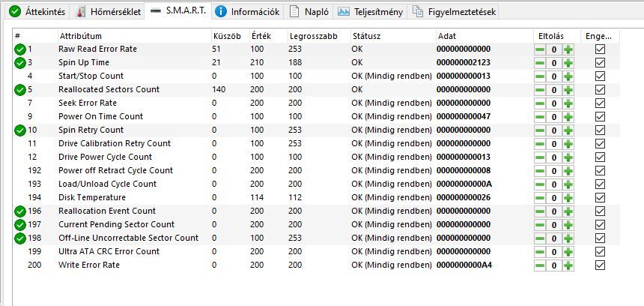Viewport: 644px width, 306px height.
Task: Switch to the Hőmérséklet tab
Action: (x=109, y=12)
